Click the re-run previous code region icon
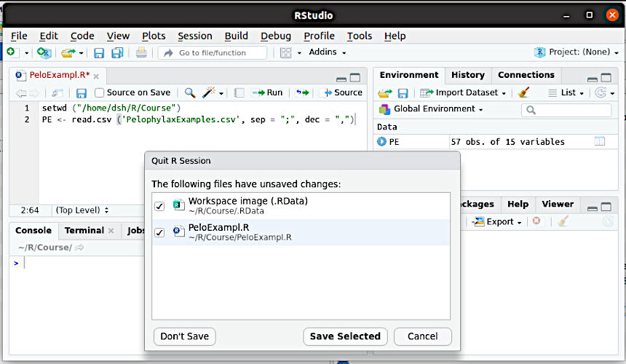 pyautogui.click(x=302, y=92)
